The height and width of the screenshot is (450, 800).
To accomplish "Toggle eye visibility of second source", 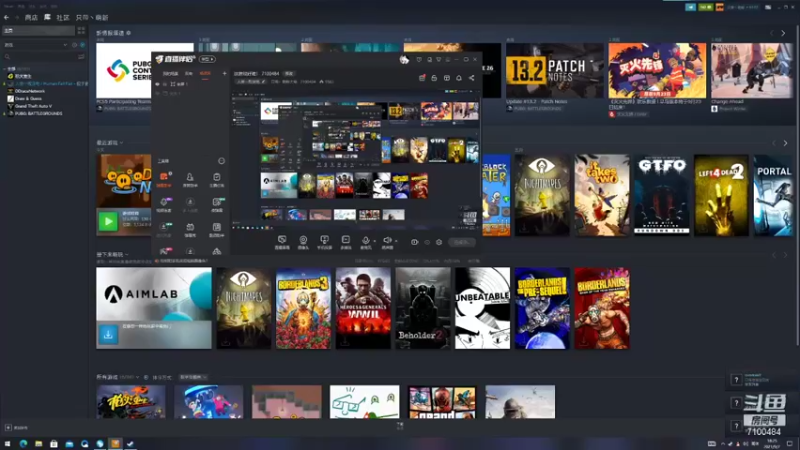I will pyautogui.click(x=158, y=93).
